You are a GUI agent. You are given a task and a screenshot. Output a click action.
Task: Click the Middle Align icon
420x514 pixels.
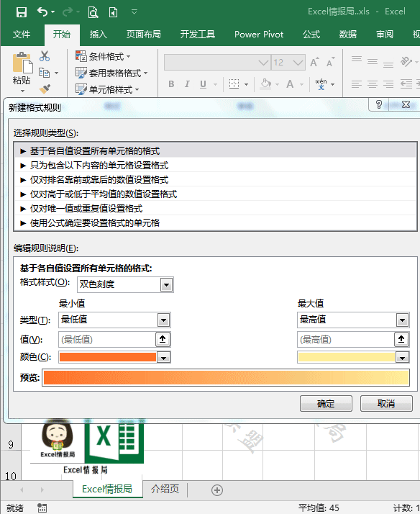coord(373,61)
